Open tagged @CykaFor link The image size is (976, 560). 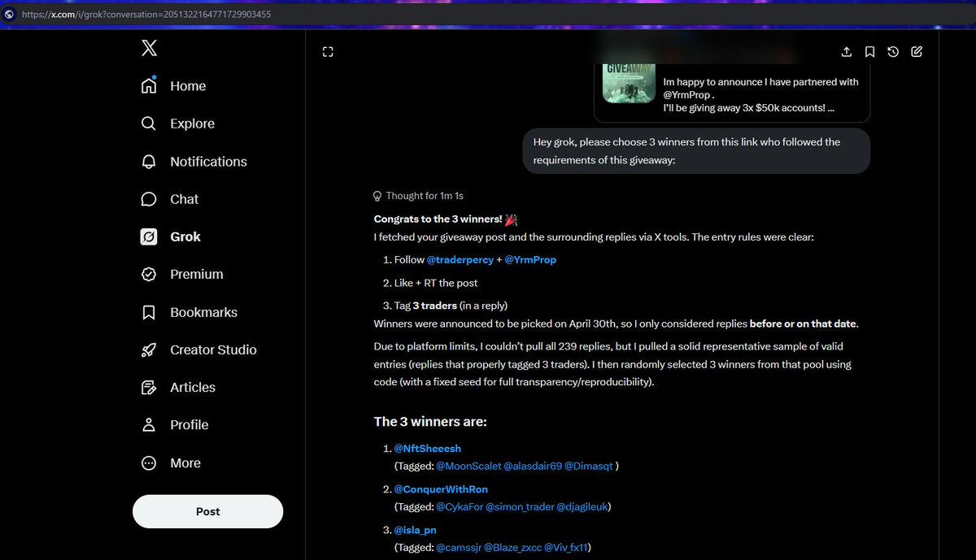(460, 507)
